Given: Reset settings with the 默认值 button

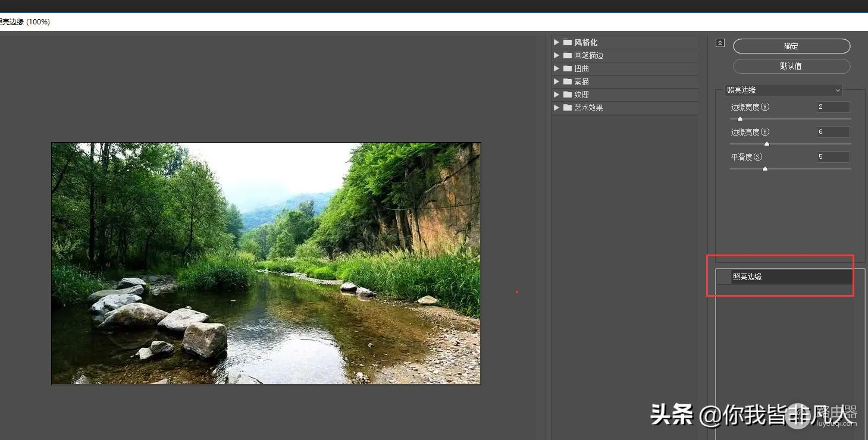Looking at the screenshot, I should coord(791,66).
